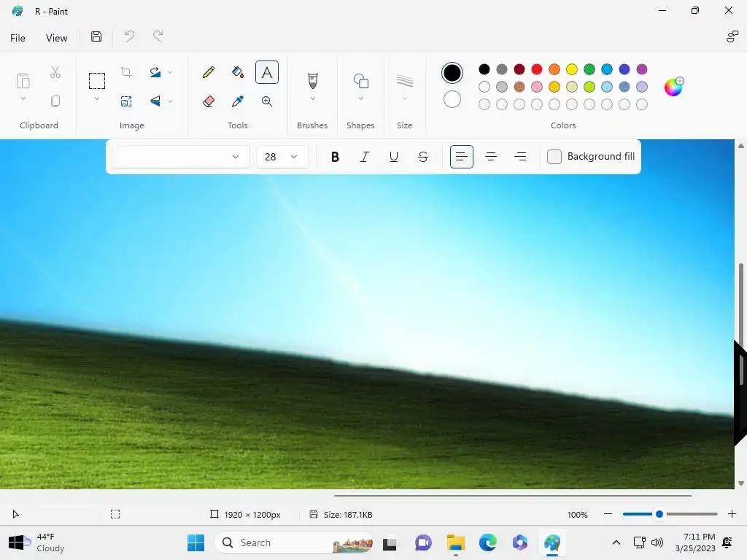Set text alignment to left
Image resolution: width=747 pixels, height=560 pixels.
462,157
